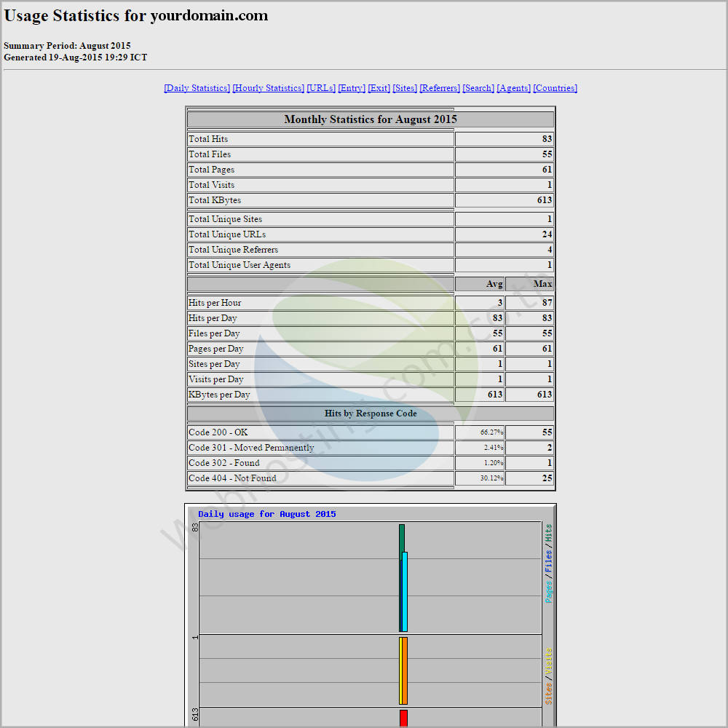Click the Total KBytes label

click(215, 200)
